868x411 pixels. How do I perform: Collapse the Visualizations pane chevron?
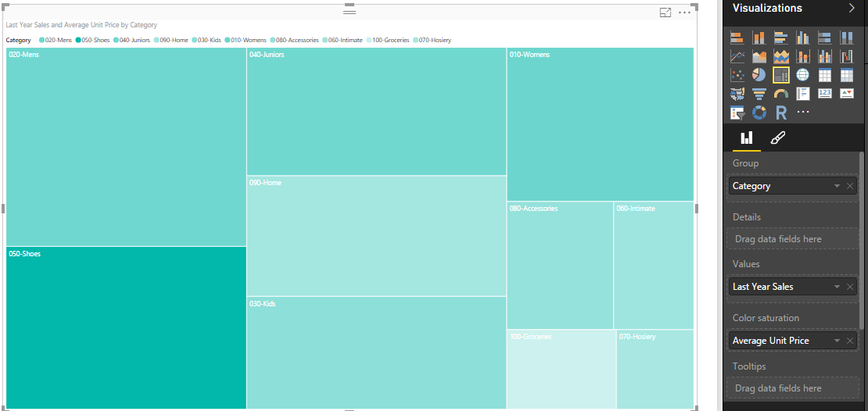[x=852, y=8]
